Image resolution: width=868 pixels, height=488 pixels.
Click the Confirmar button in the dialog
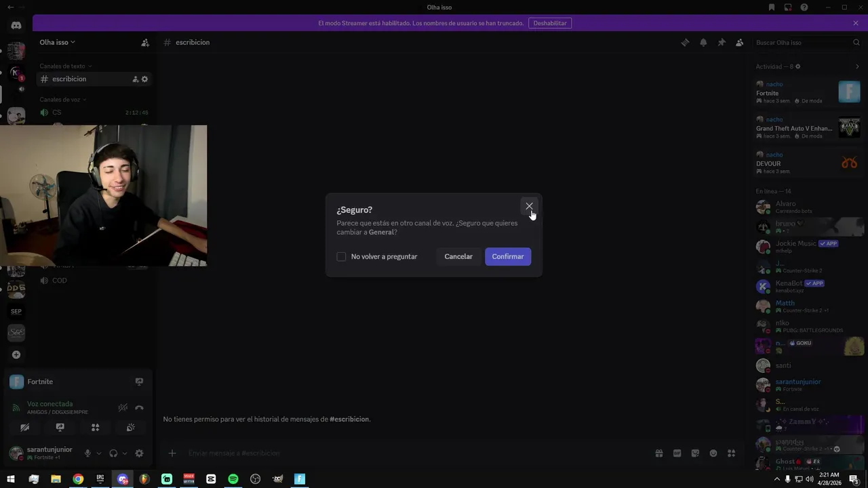point(508,256)
